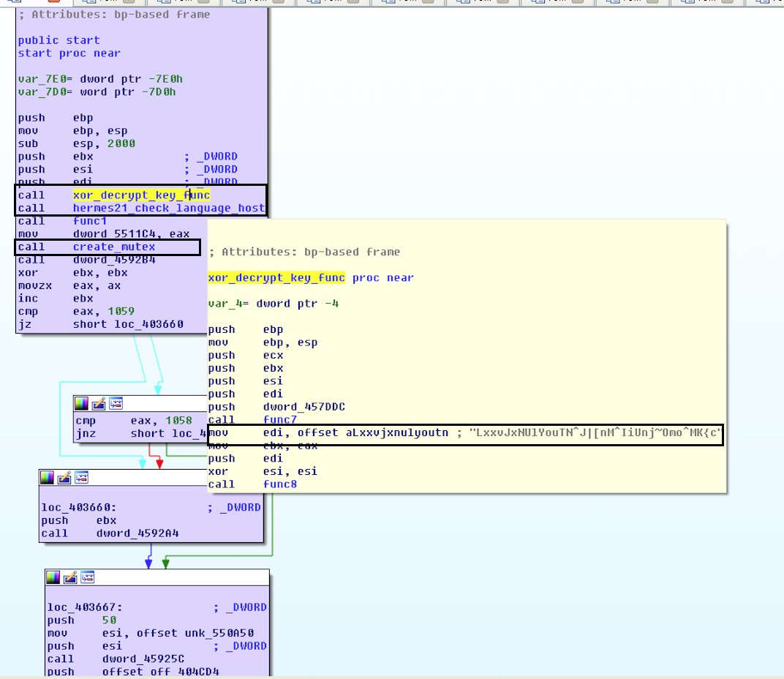The height and width of the screenshot is (679, 784).
Task: Click group-nodes icon on 'cmp eax, 1058' node
Action: (116, 403)
